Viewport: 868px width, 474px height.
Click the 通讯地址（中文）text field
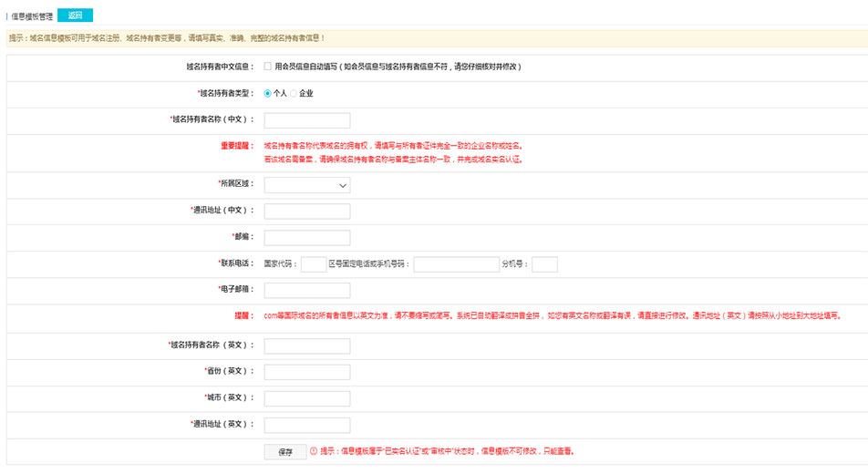(x=306, y=211)
